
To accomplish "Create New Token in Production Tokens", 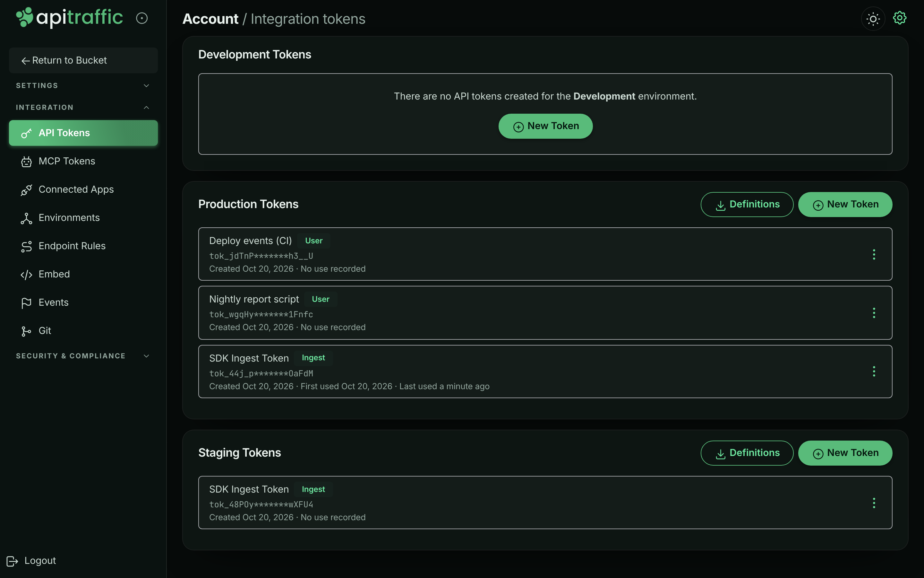I will coord(845,205).
